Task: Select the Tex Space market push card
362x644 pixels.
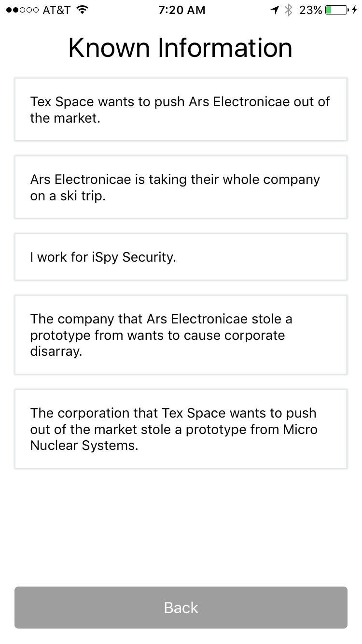Action: (x=181, y=110)
